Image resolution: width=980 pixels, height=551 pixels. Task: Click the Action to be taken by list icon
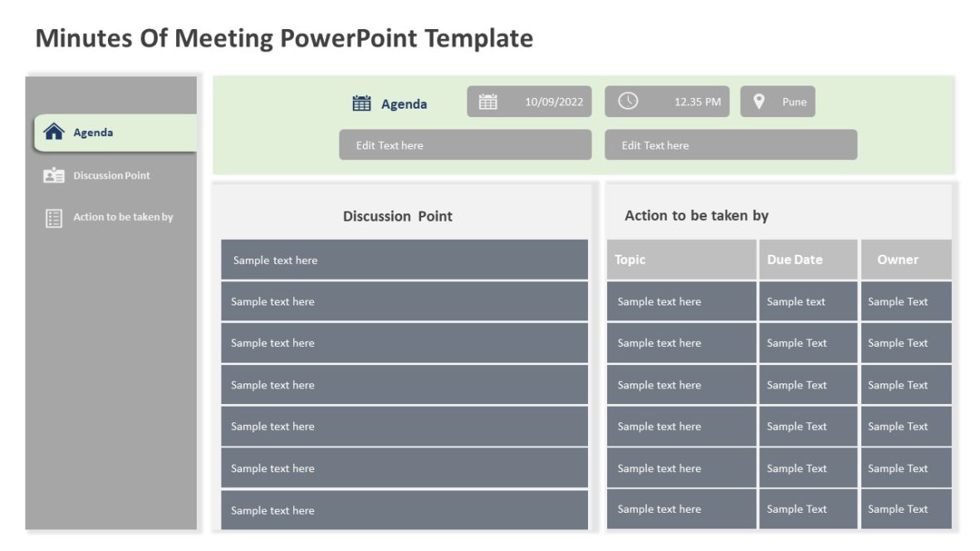[53, 217]
